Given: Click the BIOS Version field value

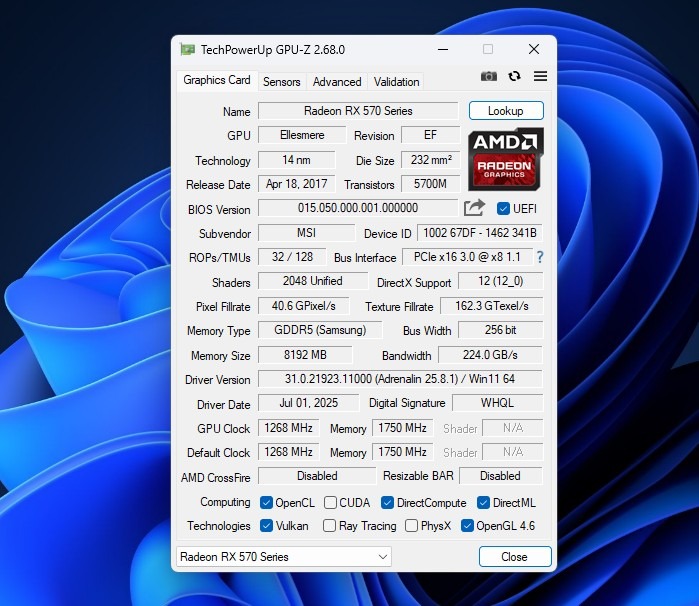Looking at the screenshot, I should [358, 208].
